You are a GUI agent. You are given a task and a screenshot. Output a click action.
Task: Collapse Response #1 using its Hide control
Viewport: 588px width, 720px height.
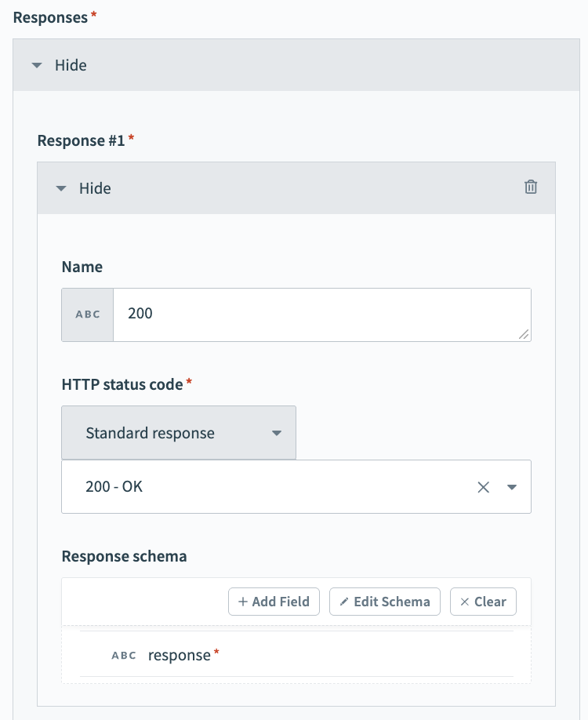point(95,188)
